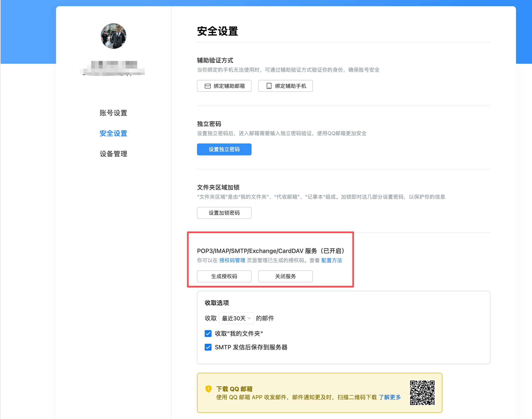Click the 下载 QQ 邮箱 banner title
Screen dimensions: 532x419
(x=234, y=389)
